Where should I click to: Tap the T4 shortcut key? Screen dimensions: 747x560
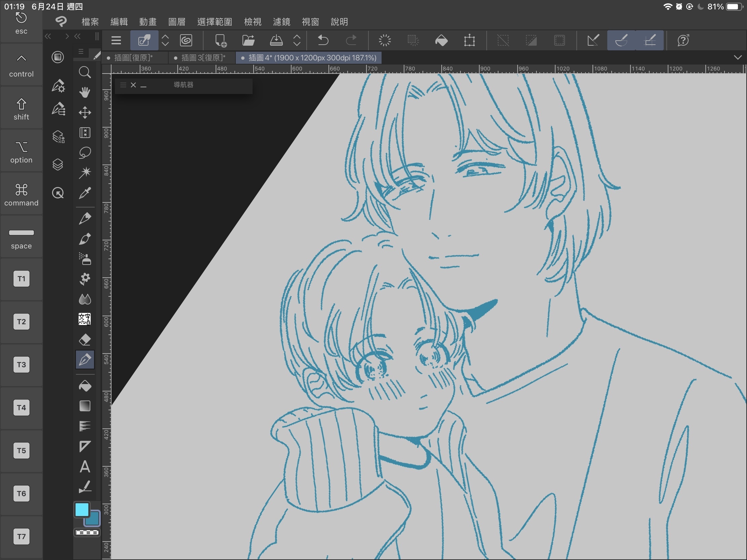21,408
